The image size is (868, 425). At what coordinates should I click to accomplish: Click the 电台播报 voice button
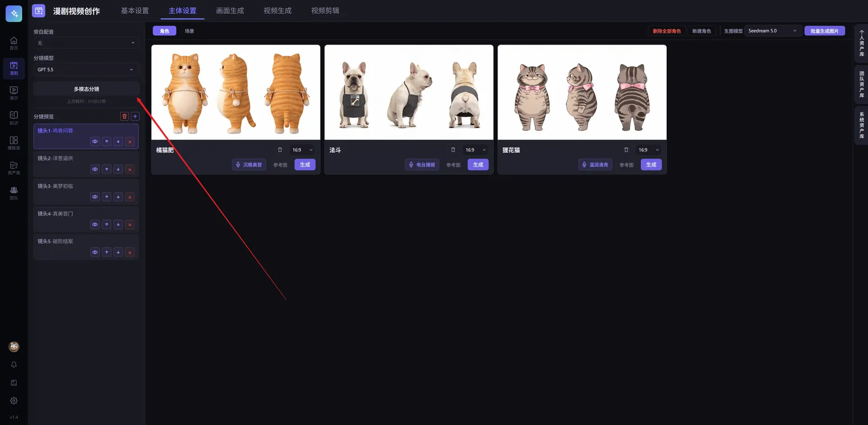pos(422,164)
